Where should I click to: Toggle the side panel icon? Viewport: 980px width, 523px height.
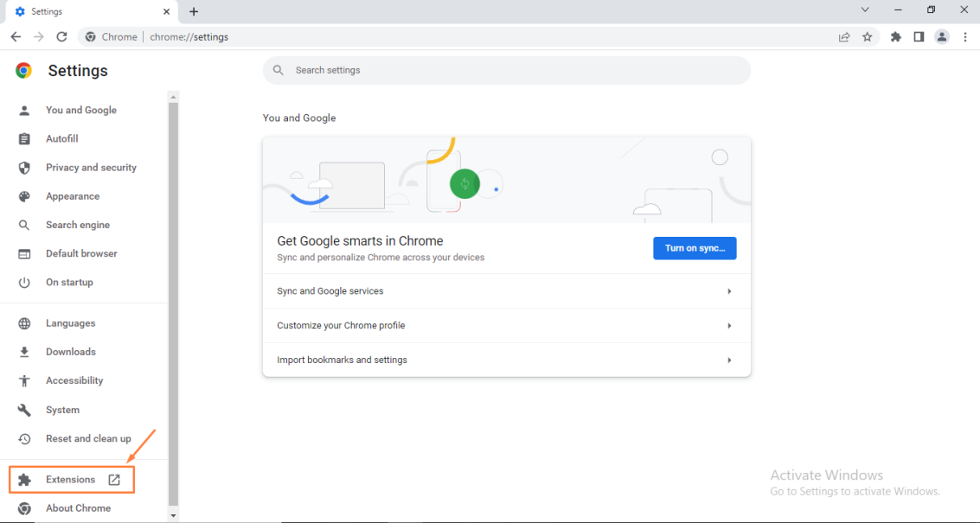tap(919, 37)
